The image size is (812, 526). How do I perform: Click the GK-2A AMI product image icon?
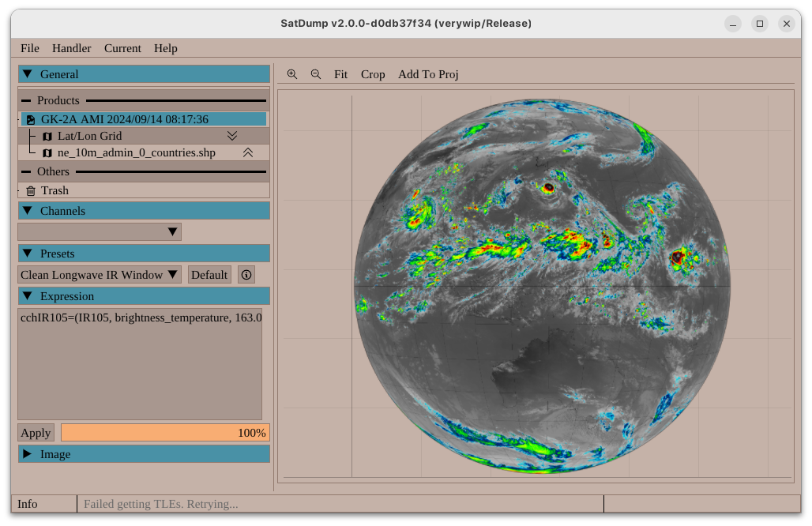pos(31,119)
